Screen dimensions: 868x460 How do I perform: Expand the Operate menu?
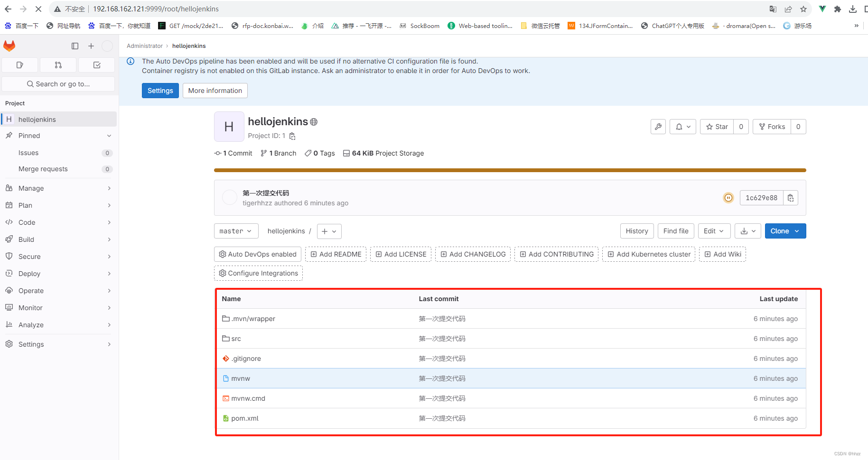[58, 291]
